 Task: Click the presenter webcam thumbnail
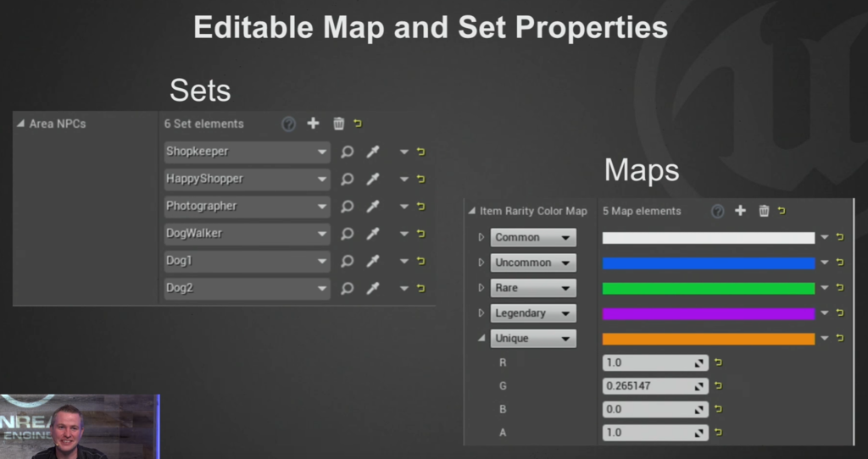coord(80,426)
